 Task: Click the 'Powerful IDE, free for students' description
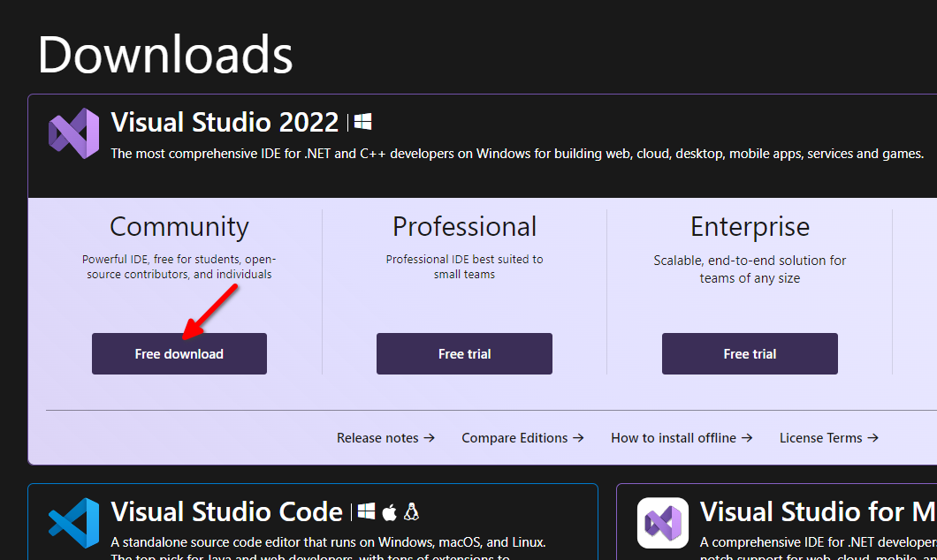179,267
